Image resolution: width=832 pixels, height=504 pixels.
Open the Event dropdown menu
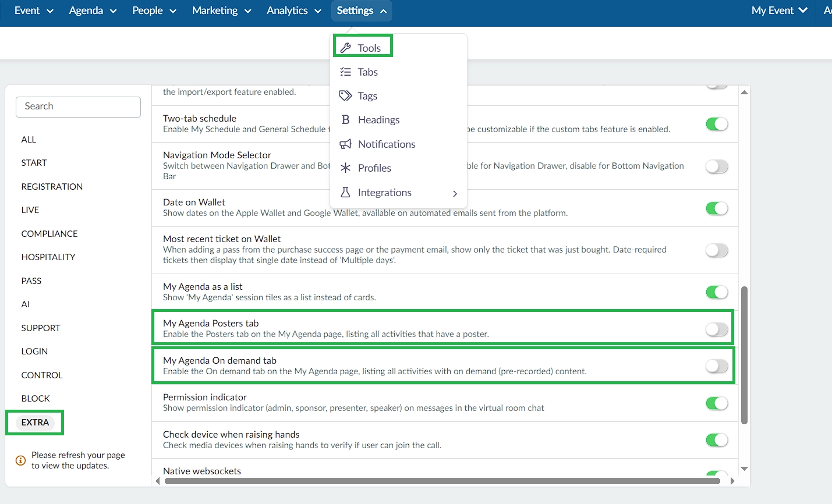34,10
